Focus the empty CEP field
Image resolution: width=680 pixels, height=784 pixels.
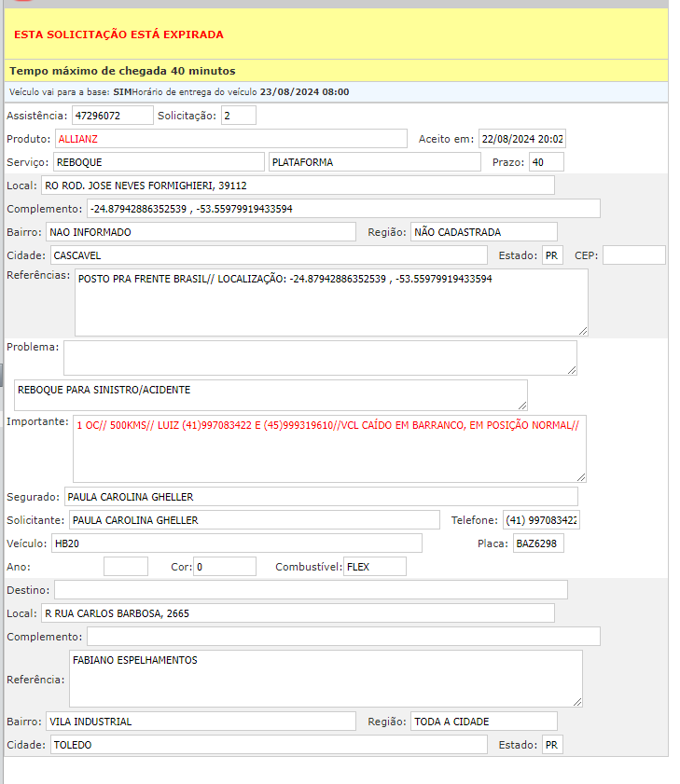coord(633,255)
